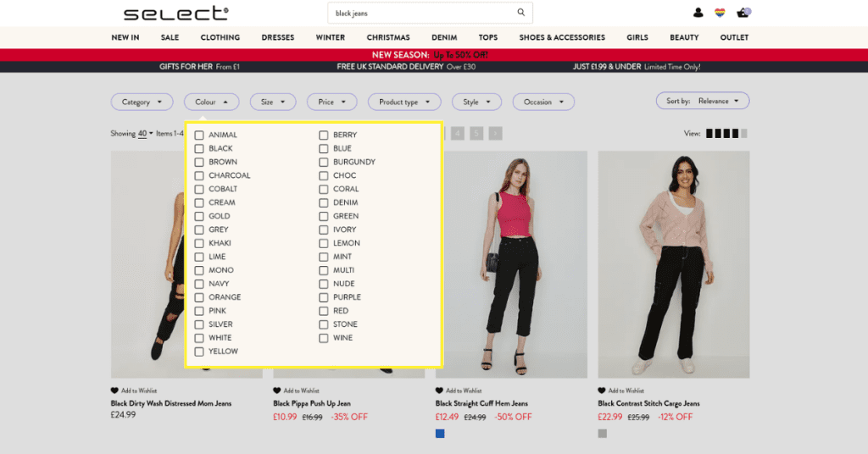Image resolution: width=868 pixels, height=454 pixels.
Task: Open the Denim menu
Action: coord(444,37)
